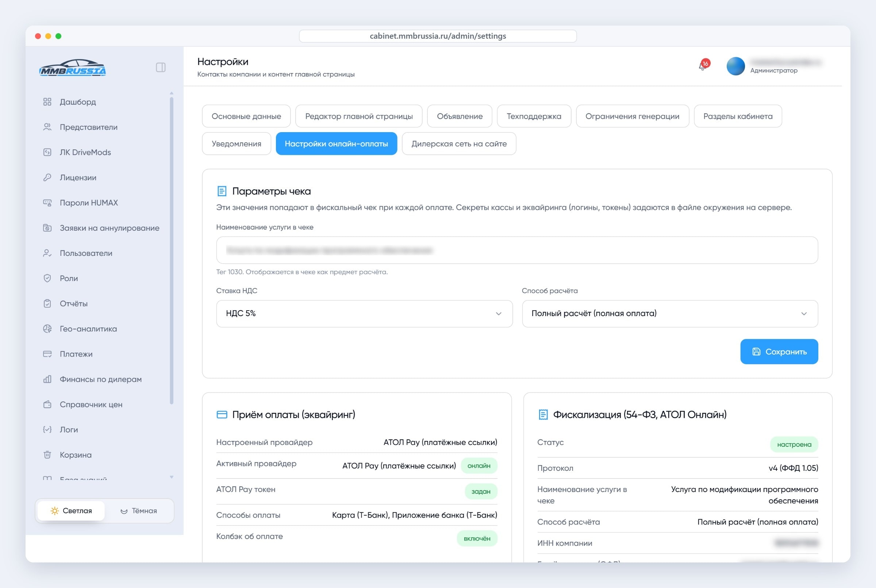Select the Дилерская сеть на сайте tab
The width and height of the screenshot is (876, 588).
pyautogui.click(x=459, y=144)
